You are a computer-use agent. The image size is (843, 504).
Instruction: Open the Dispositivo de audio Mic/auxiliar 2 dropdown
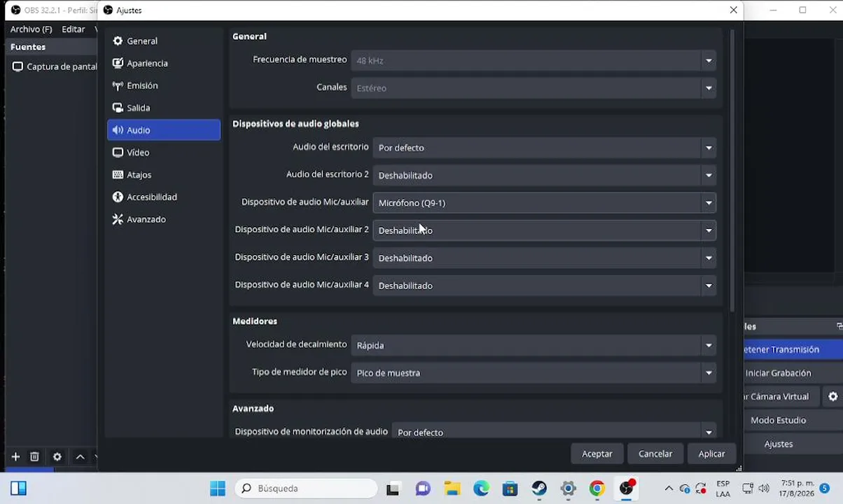click(544, 230)
